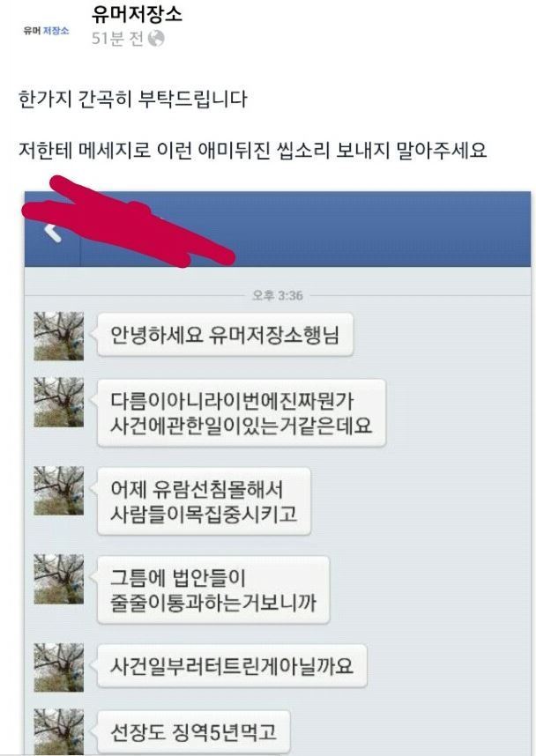Select the 그틈에 법안들이 message bubble
536x756 pixels.
pyautogui.click(x=213, y=590)
